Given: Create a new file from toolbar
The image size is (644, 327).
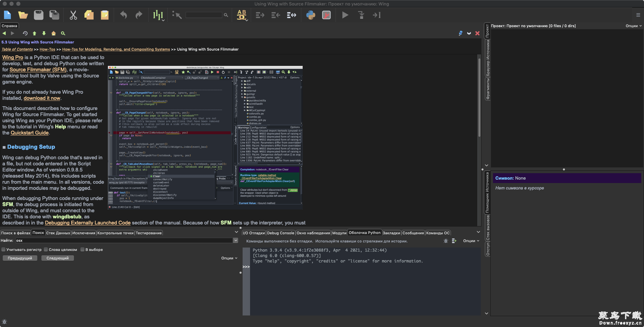Looking at the screenshot, I should [x=7, y=15].
